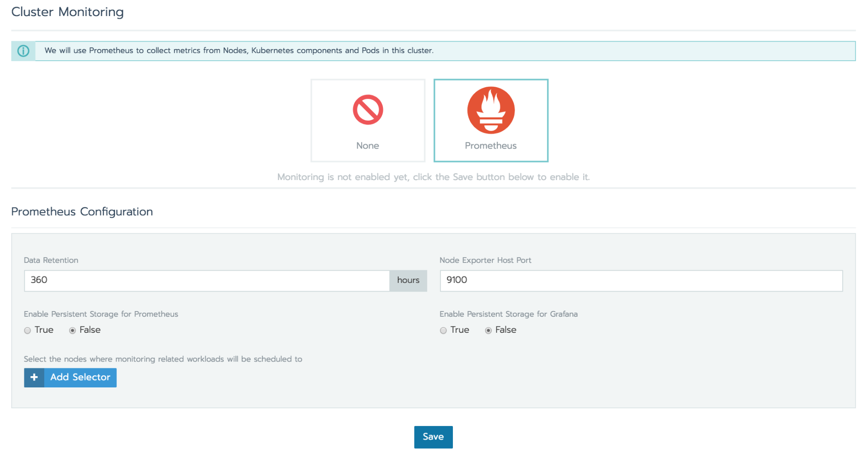This screenshot has height=459, width=868.
Task: Edit the Node Exporter Host Port field
Action: (x=641, y=280)
